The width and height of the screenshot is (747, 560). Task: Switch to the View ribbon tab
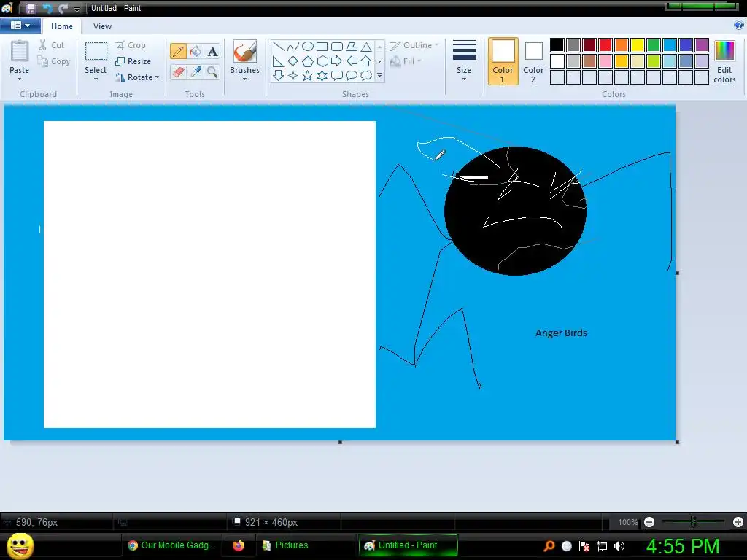(x=102, y=26)
